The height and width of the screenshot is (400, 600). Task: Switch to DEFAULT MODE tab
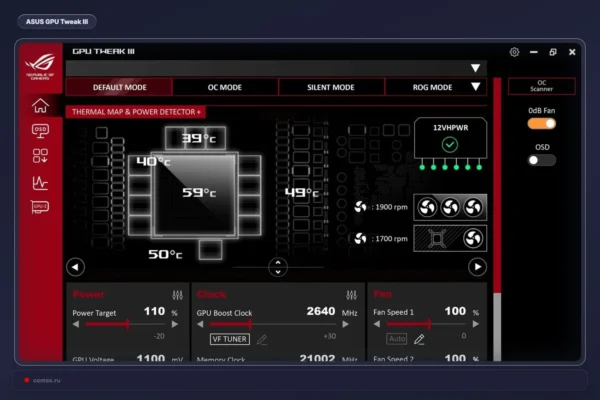pyautogui.click(x=119, y=87)
